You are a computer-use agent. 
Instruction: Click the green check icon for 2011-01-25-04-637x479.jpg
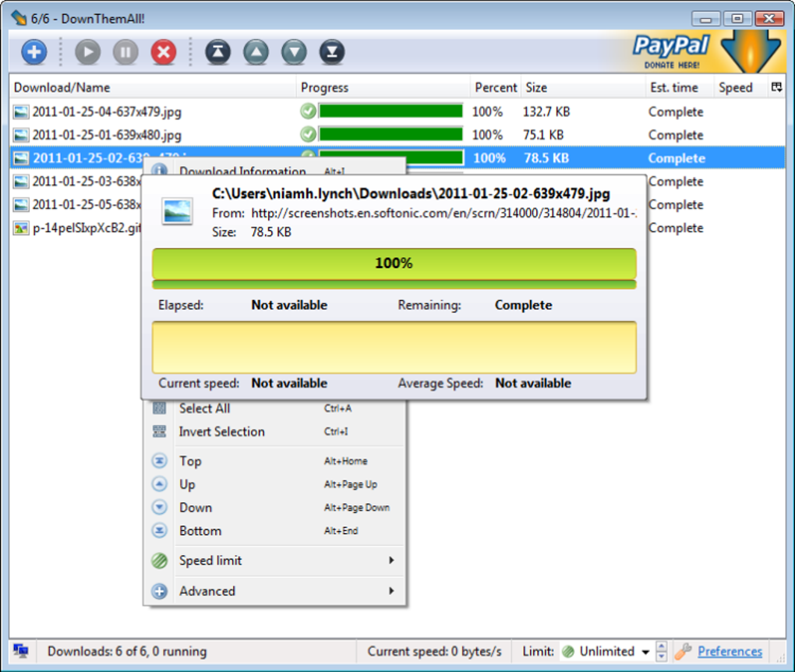(308, 111)
